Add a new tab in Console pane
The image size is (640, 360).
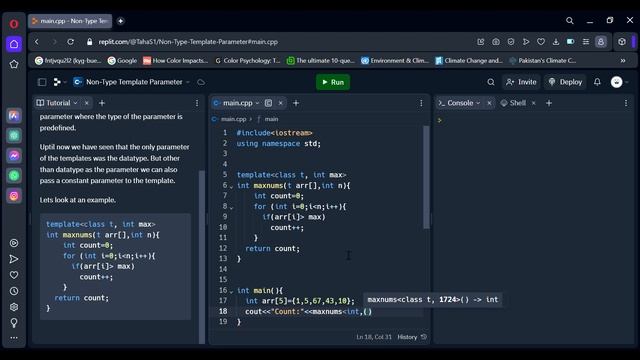pyautogui.click(x=549, y=103)
